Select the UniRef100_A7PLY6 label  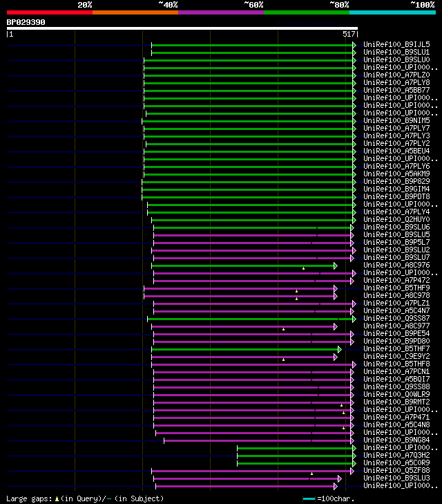pos(396,166)
